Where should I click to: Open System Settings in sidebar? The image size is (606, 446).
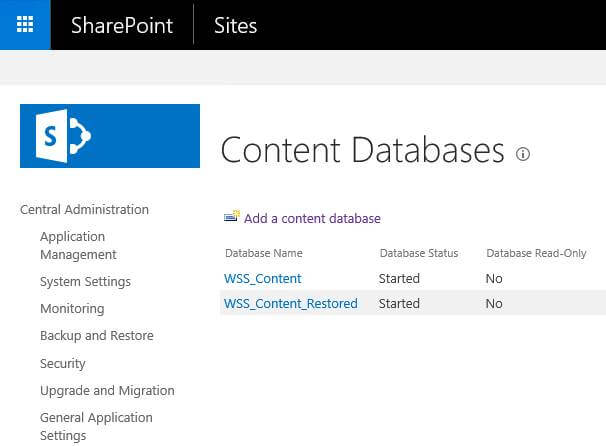85,282
